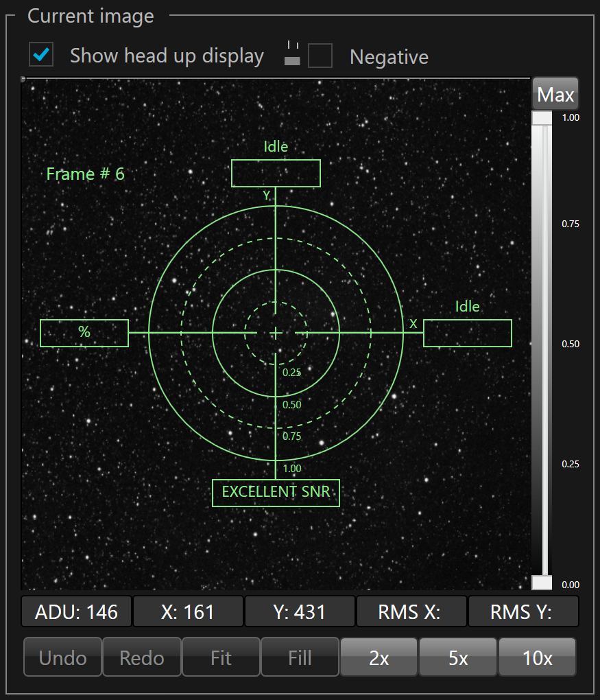Click the Idle box right of the X axis

pos(468,333)
